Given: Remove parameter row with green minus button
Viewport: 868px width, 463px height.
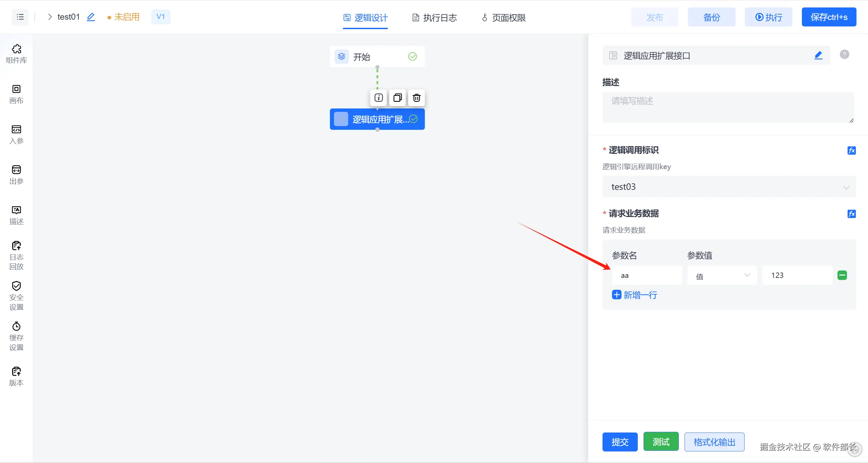Looking at the screenshot, I should click(842, 275).
